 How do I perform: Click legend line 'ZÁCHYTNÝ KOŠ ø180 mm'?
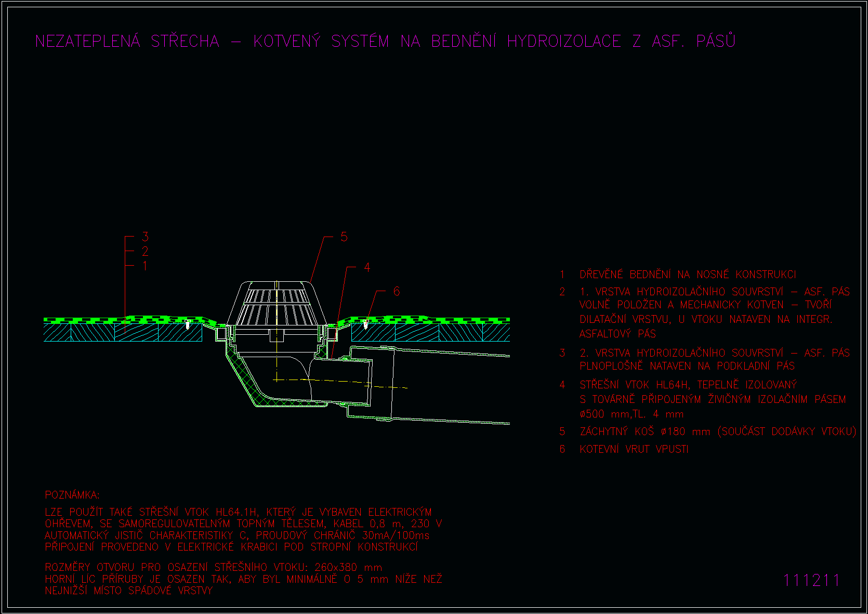coord(645,432)
